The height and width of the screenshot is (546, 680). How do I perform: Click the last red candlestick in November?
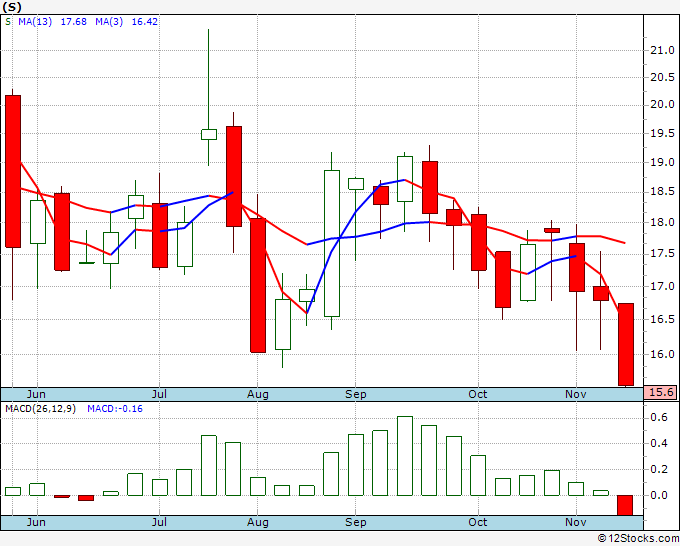click(x=626, y=344)
